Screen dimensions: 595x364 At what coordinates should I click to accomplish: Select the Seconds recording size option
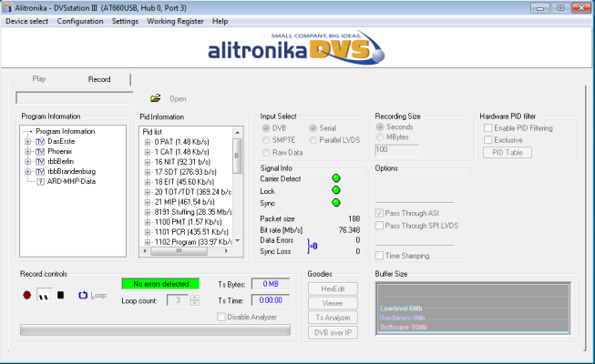coord(380,127)
